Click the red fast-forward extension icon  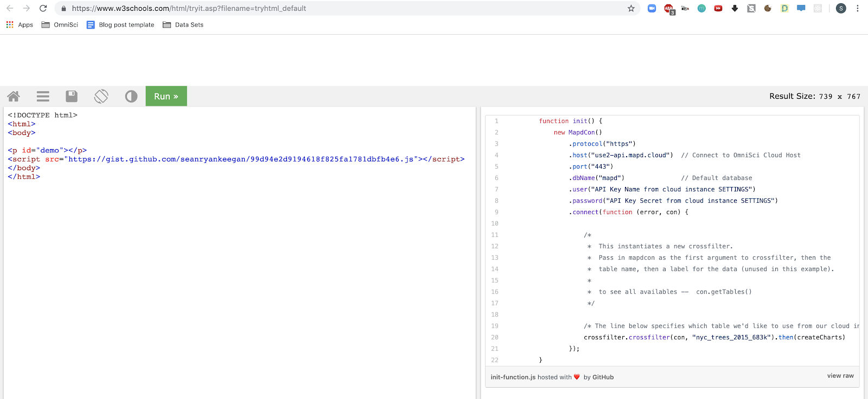click(x=718, y=8)
